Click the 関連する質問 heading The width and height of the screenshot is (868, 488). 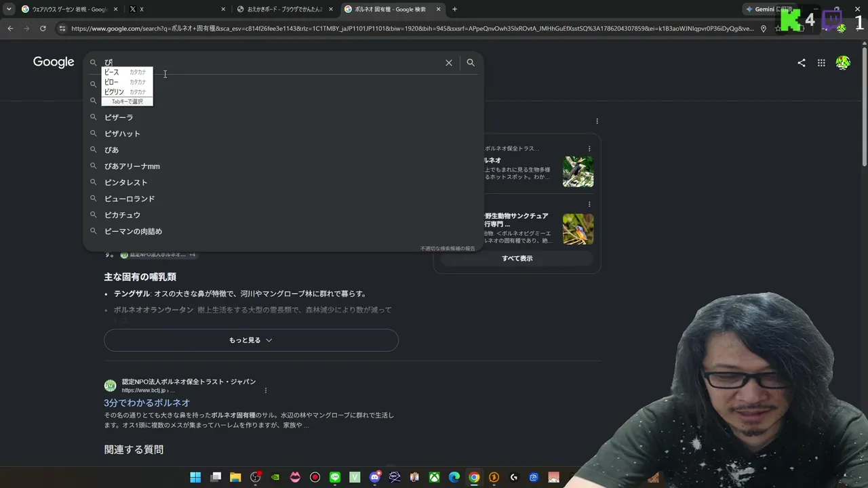[x=134, y=449]
